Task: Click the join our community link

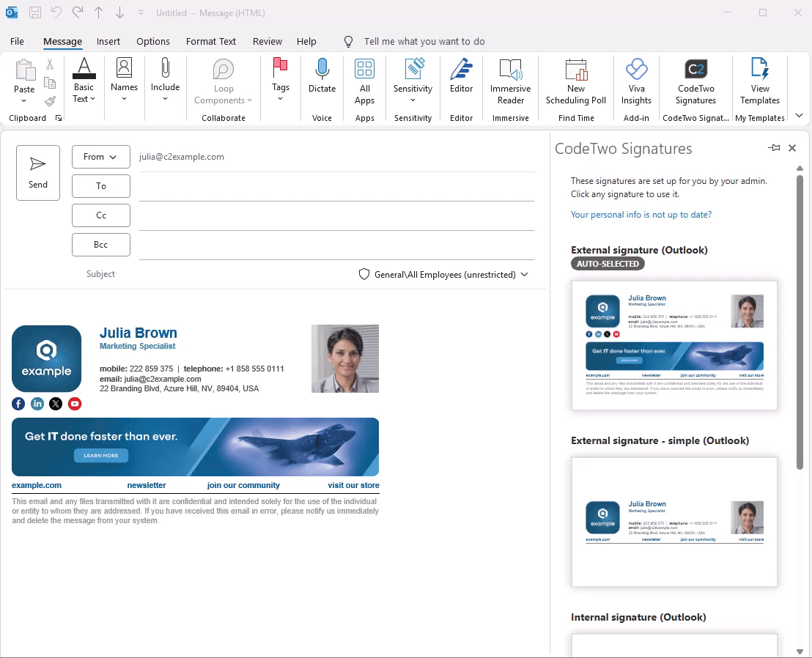Action: click(243, 485)
